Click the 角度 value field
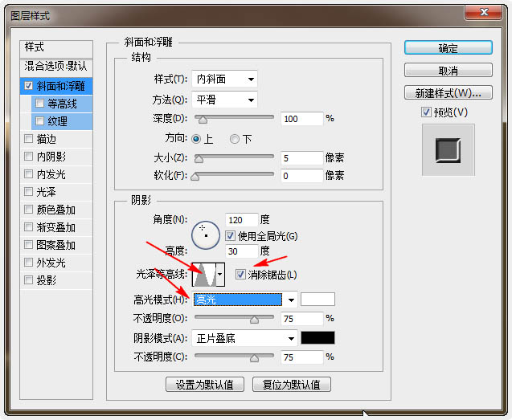The width and height of the screenshot is (512, 420). click(242, 219)
